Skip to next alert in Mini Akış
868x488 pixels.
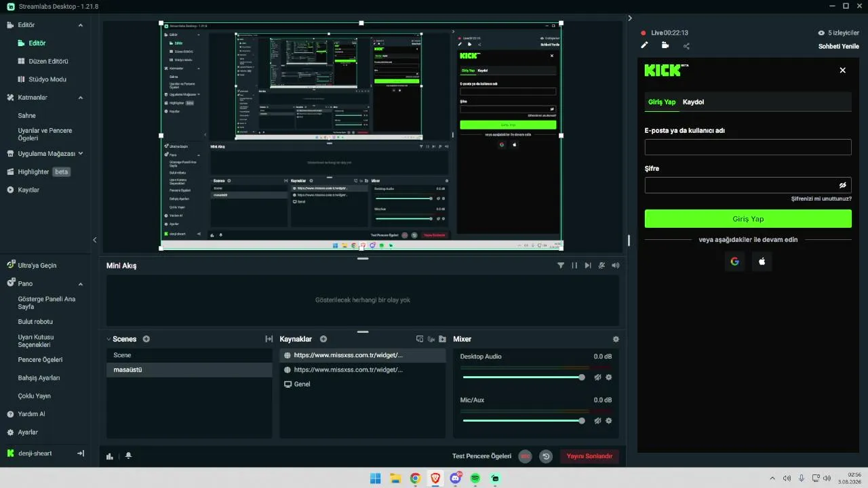(x=588, y=266)
